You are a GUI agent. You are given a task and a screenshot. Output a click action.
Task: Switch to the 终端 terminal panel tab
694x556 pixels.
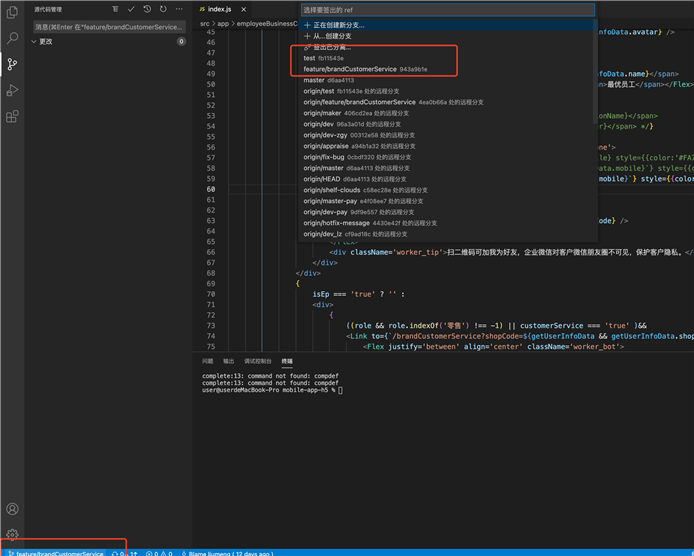[287, 362]
